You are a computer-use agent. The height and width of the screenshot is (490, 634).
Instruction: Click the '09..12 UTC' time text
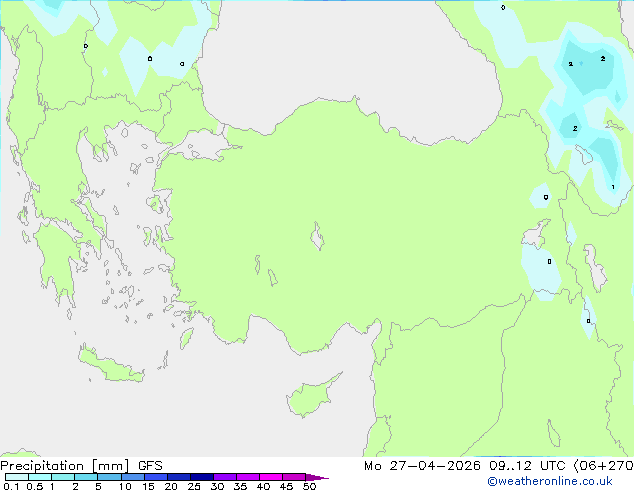tap(527, 466)
